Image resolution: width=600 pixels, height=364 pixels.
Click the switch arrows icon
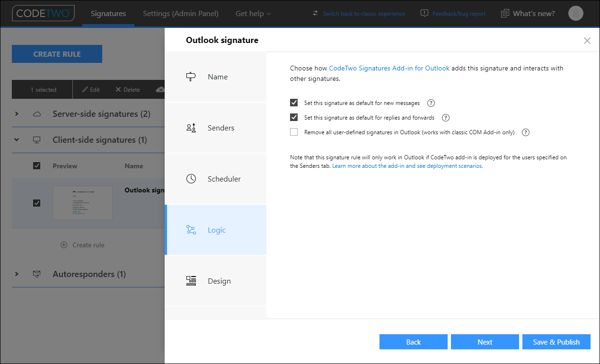316,13
